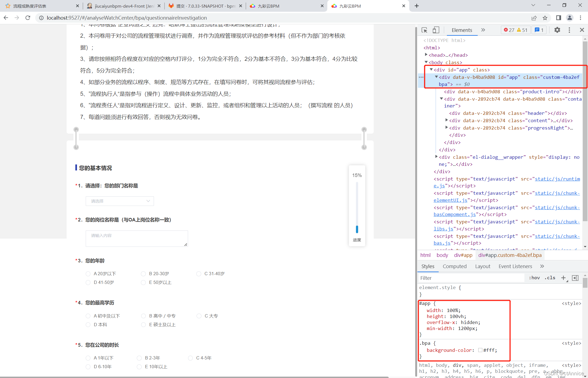This screenshot has height=378, width=588.
Task: Switch to the Event Listeners tab
Action: 515,266
